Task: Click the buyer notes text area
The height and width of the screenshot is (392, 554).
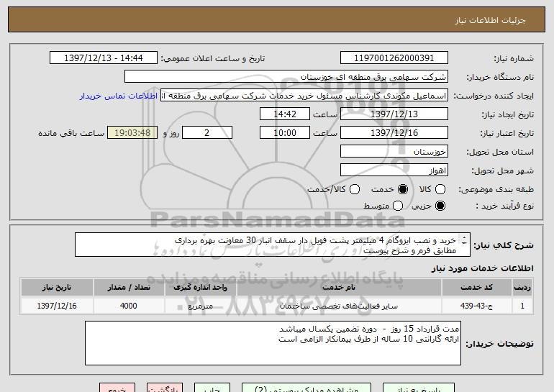Action: click(273, 343)
